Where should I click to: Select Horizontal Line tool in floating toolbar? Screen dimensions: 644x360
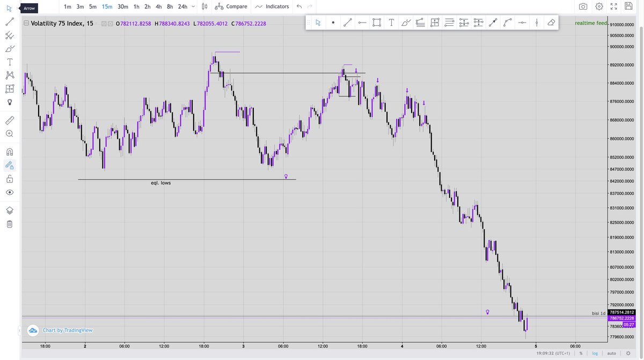pos(522,23)
